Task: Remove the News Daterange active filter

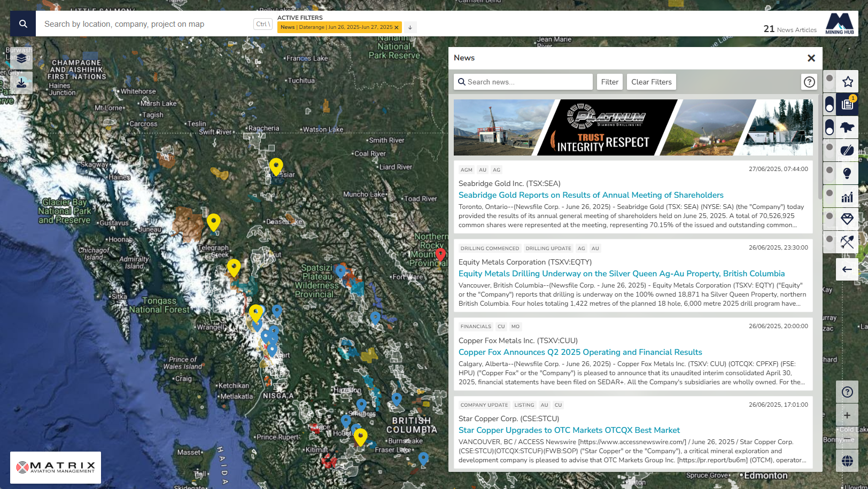Action: tap(397, 27)
